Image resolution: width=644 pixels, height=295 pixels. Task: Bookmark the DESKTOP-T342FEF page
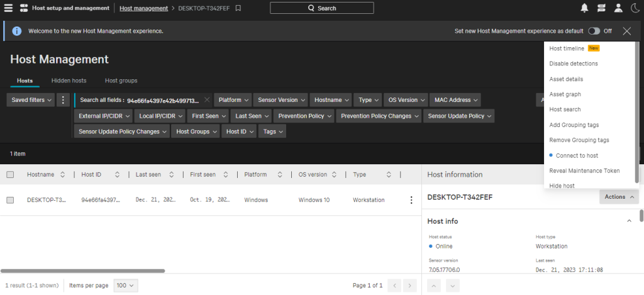238,8
